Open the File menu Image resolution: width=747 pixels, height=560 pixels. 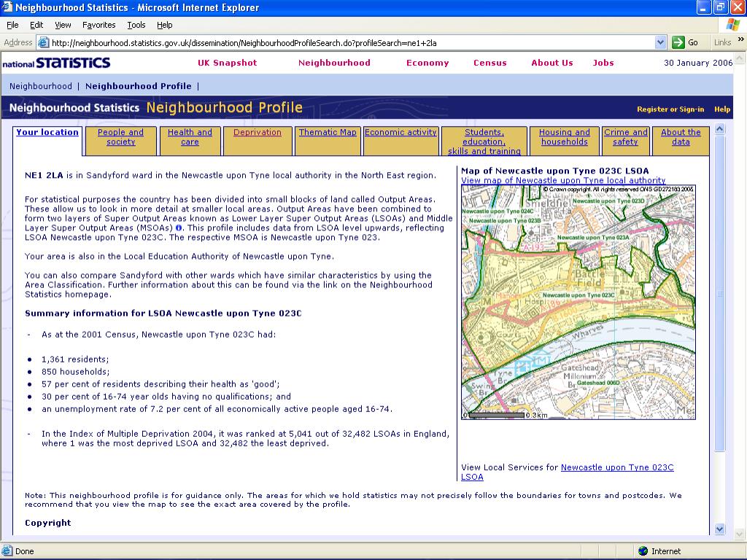point(12,25)
